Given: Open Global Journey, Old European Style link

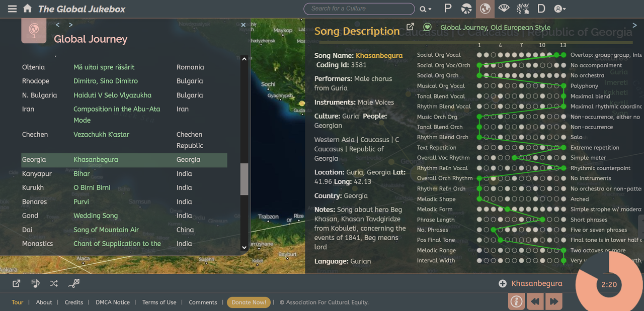Looking at the screenshot, I should pyautogui.click(x=495, y=28).
